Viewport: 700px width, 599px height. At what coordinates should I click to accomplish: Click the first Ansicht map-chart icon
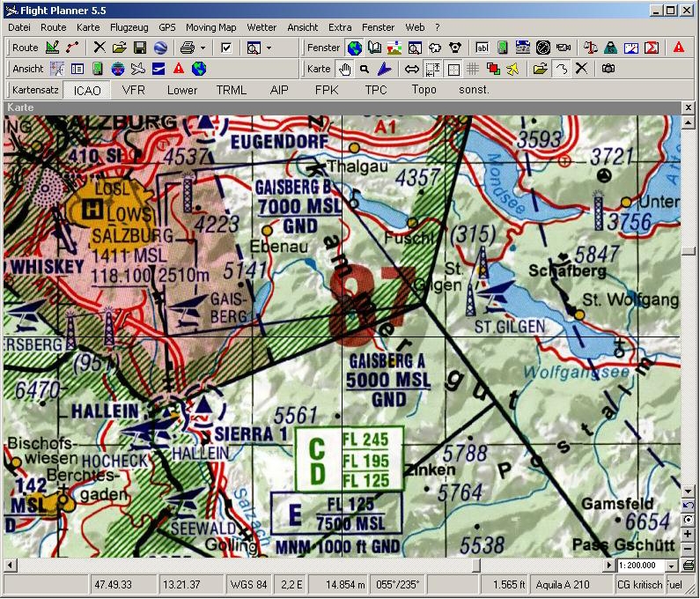pos(57,69)
